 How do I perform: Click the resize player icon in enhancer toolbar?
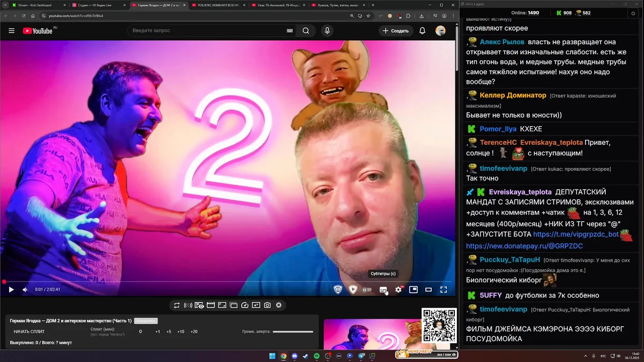[222, 305]
